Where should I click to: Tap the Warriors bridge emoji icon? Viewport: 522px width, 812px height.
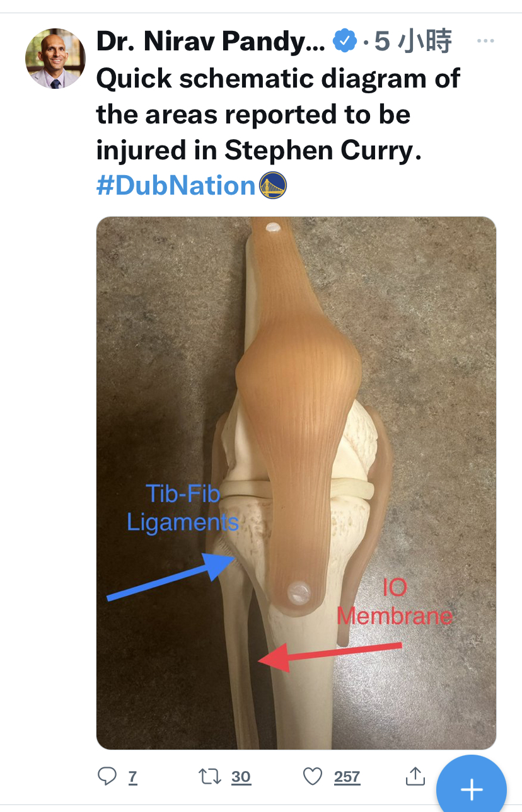tap(273, 186)
